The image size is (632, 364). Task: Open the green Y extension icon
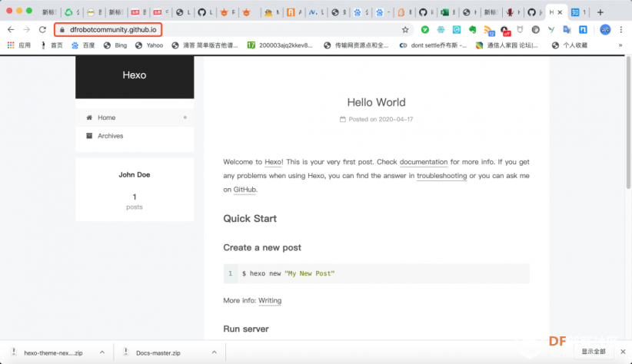click(x=425, y=29)
